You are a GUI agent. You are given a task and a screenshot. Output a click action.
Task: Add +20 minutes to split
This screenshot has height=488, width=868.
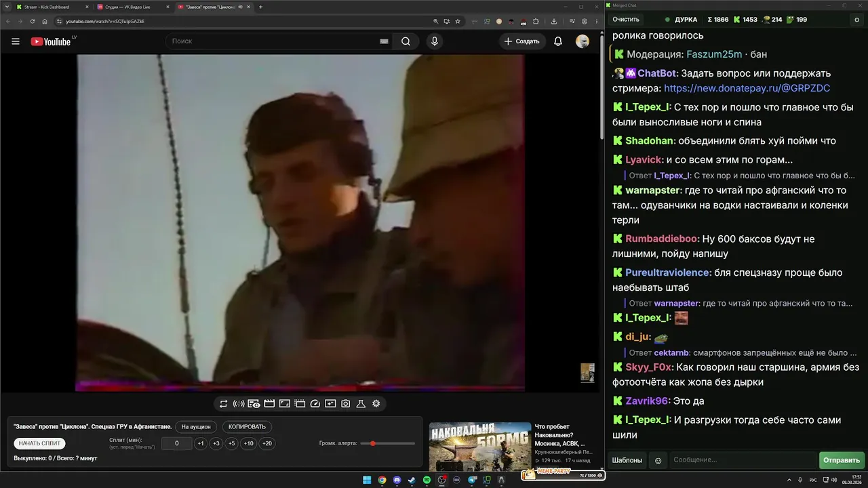click(267, 443)
